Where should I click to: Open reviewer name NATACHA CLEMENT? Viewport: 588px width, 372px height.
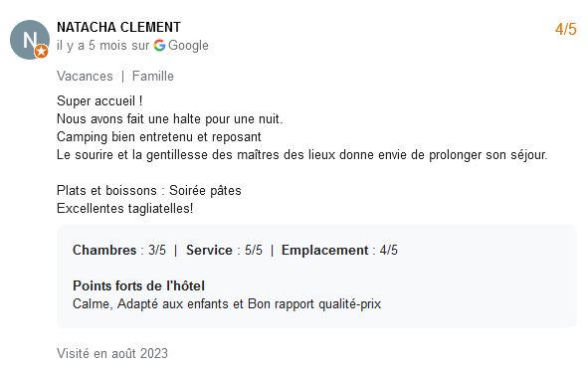(x=118, y=27)
